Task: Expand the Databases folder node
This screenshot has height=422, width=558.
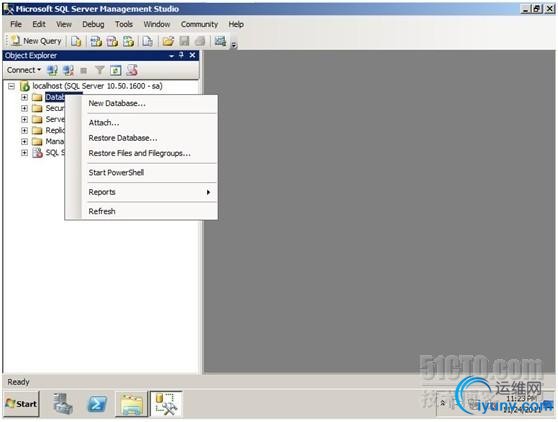Action: click(24, 97)
